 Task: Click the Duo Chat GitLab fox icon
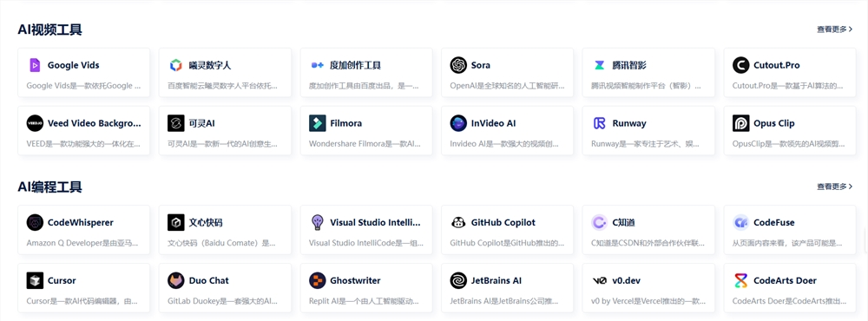[x=176, y=280]
